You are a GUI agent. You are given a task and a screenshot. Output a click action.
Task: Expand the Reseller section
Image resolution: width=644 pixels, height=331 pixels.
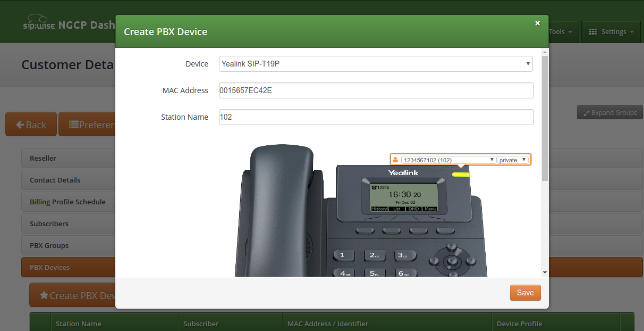69,158
